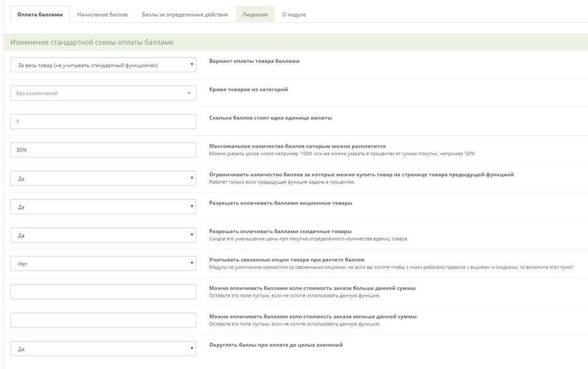Open the payment variant dropdown showing "За весь товар"

(x=103, y=65)
